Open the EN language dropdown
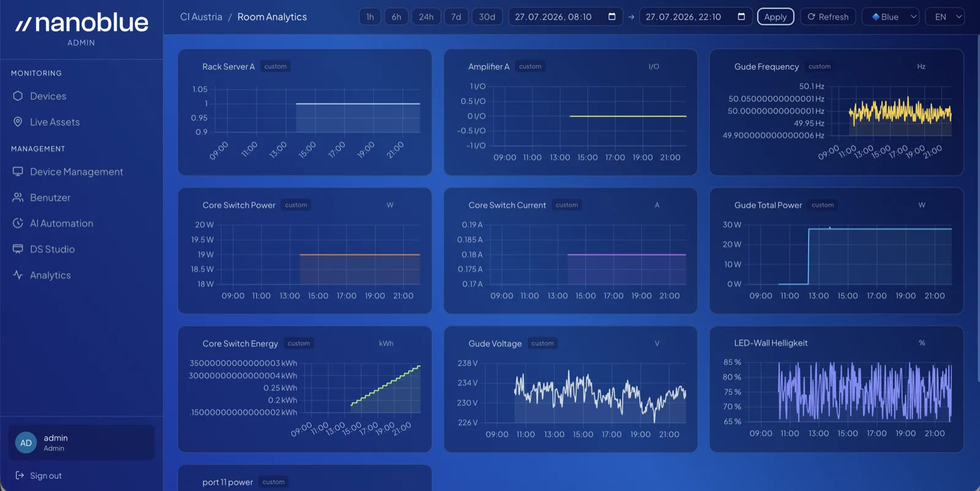The width and height of the screenshot is (980, 491). [945, 17]
